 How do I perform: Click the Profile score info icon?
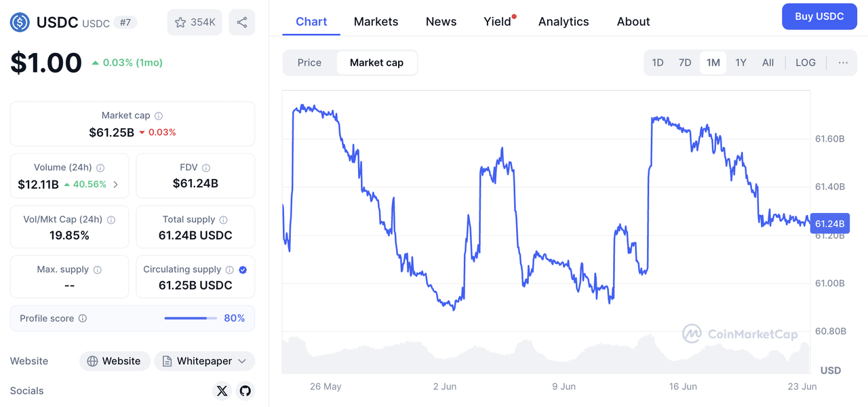[83, 318]
